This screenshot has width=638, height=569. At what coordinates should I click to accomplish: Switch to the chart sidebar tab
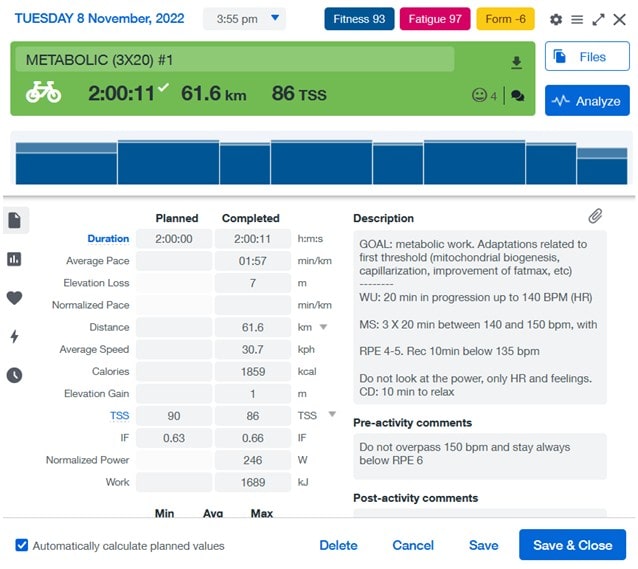click(x=15, y=259)
